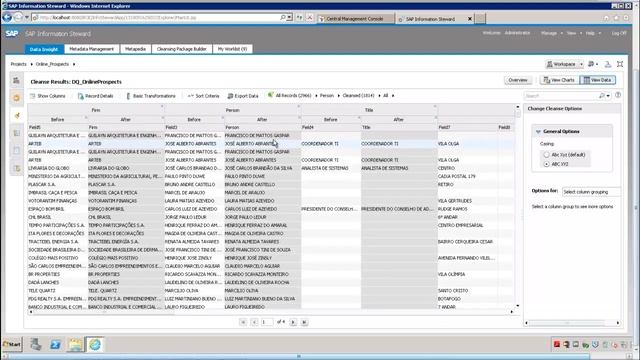Click the Search input field

561,96
